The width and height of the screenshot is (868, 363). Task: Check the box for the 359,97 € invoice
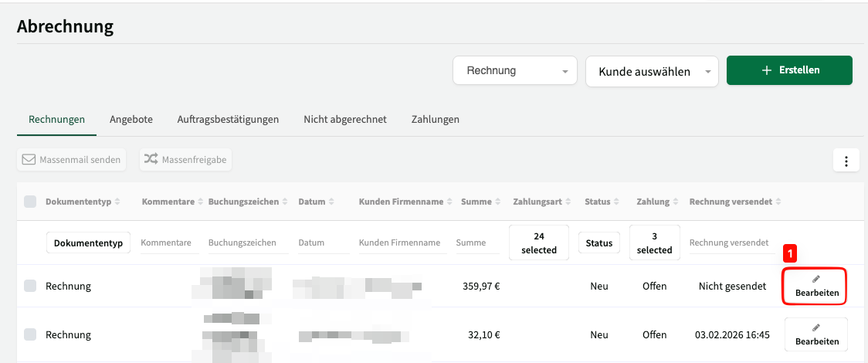click(x=30, y=286)
